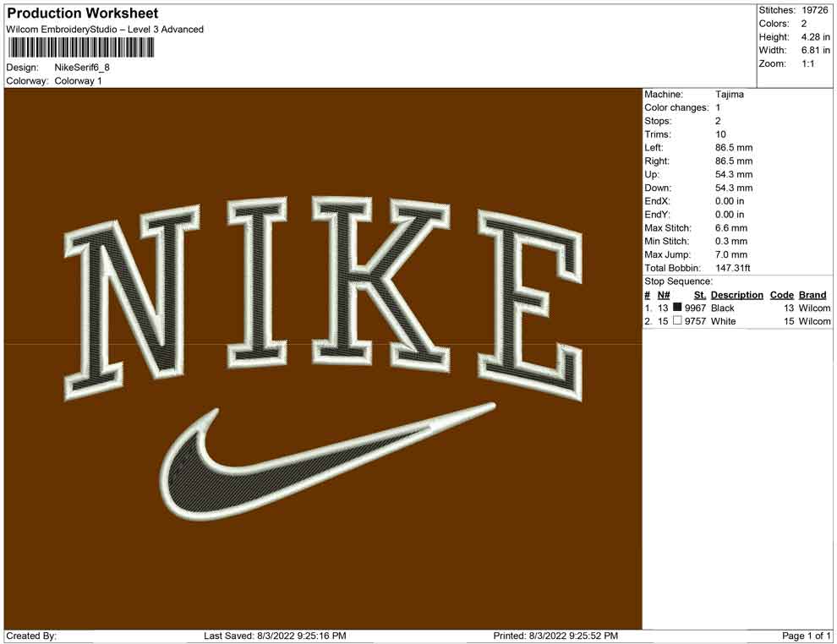Click the 'Wilcom EmbroideryStudio – Level 3 Advanced' text
This screenshot has width=837, height=644.
coord(105,30)
